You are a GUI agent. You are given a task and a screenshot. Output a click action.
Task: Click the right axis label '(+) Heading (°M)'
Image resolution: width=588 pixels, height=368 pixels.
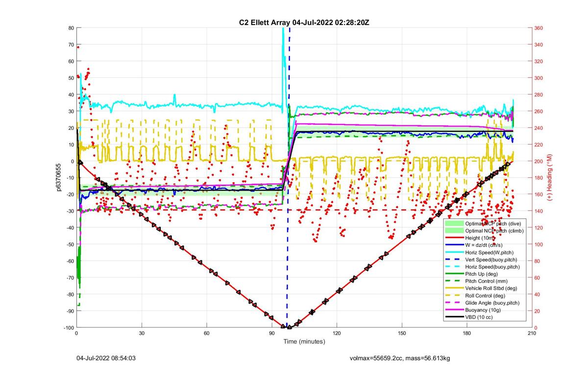coord(550,177)
